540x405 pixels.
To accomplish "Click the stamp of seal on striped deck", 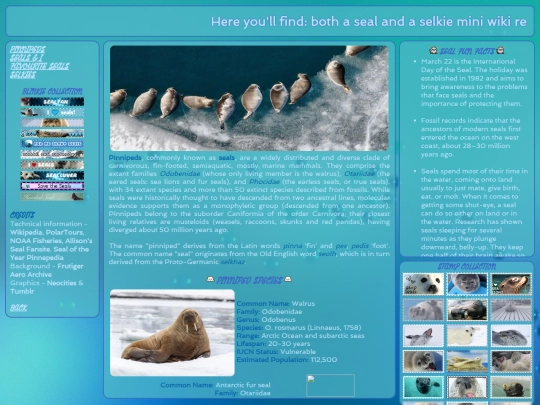I will coord(511,310).
